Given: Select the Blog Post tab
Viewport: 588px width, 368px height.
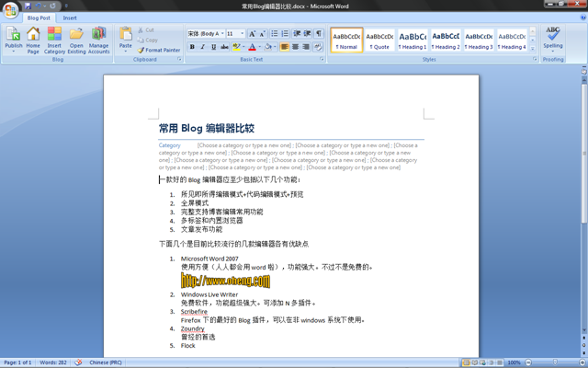Looking at the screenshot, I should click(40, 17).
